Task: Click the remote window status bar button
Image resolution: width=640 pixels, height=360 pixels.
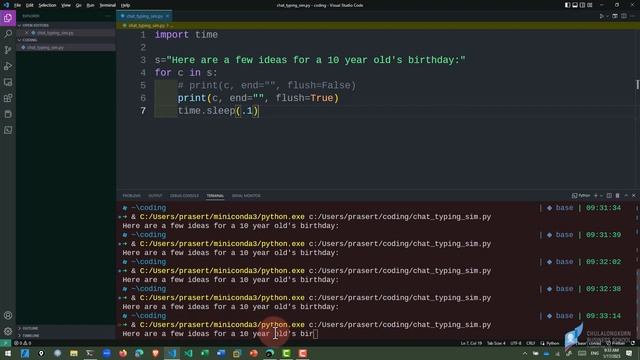Action: click(5, 343)
